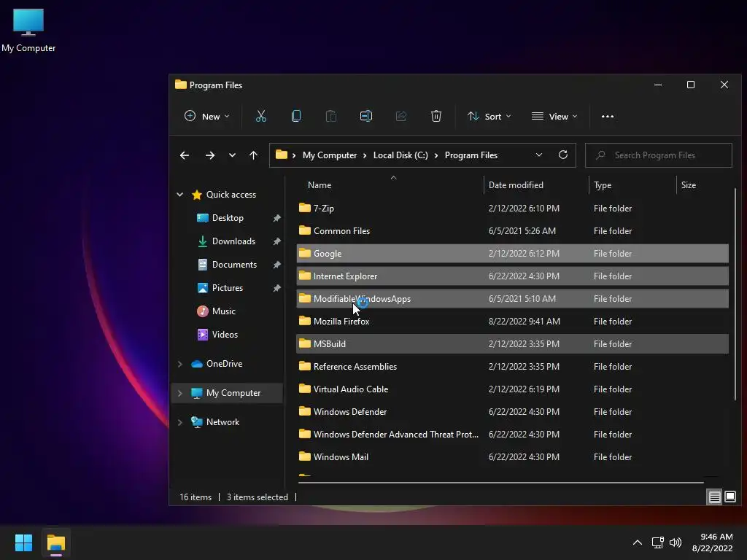This screenshot has height=560, width=747.
Task: Open the Sort dropdown menu
Action: pos(489,116)
